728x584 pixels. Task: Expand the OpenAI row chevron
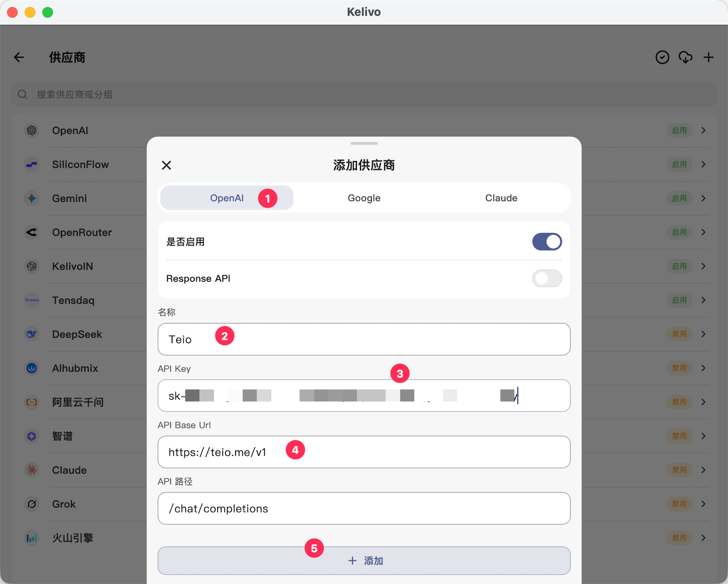click(x=703, y=131)
